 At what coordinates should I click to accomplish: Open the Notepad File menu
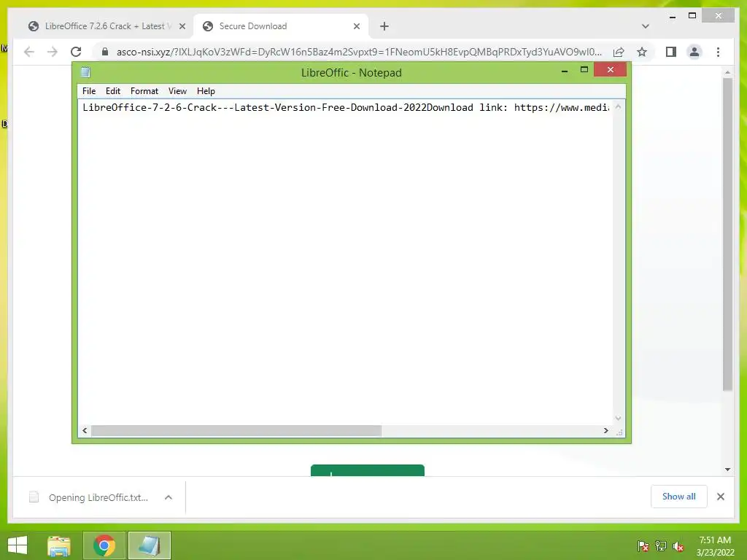pos(88,91)
